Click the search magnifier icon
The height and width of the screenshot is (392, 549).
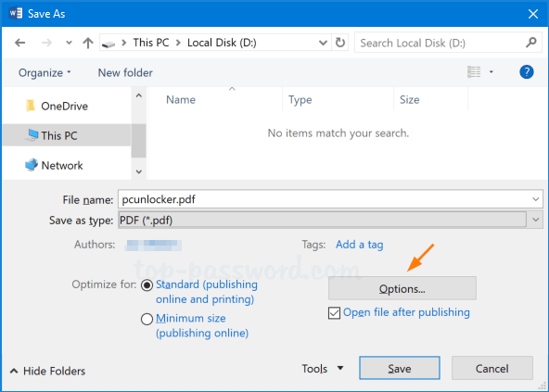(530, 43)
